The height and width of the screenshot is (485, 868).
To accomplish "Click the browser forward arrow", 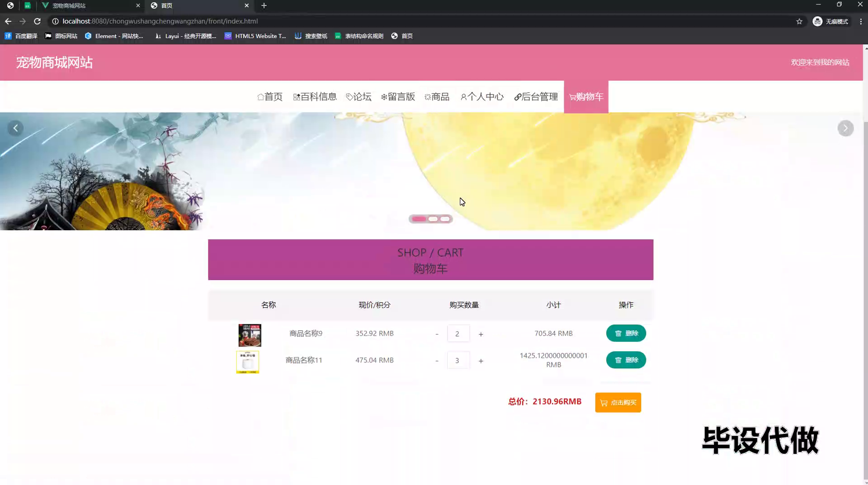I will coord(23,21).
